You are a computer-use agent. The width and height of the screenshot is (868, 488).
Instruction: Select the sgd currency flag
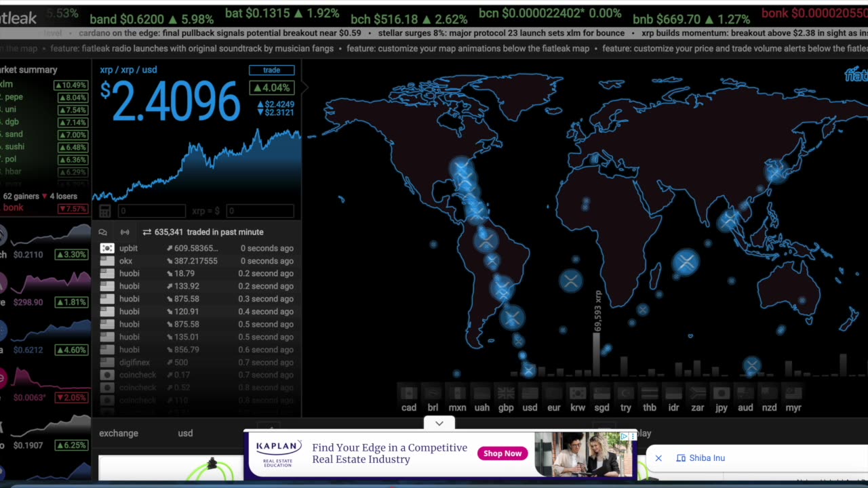click(601, 394)
